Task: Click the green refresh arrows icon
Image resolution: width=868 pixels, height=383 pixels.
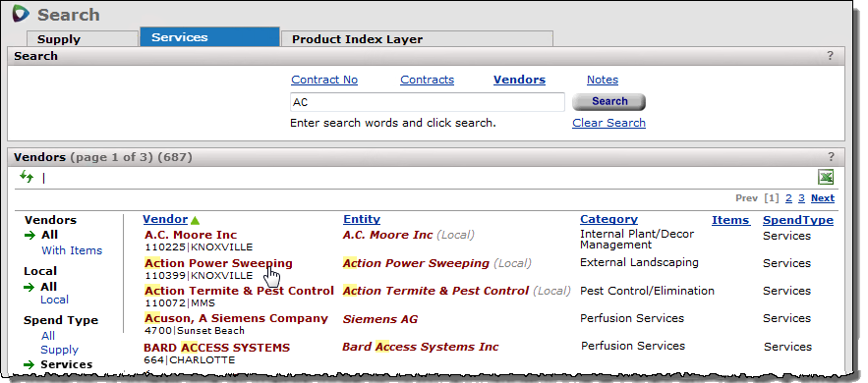Action: [26, 177]
